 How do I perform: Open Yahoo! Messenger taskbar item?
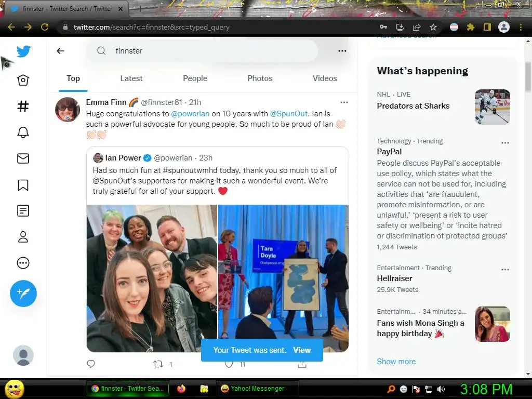pyautogui.click(x=257, y=389)
